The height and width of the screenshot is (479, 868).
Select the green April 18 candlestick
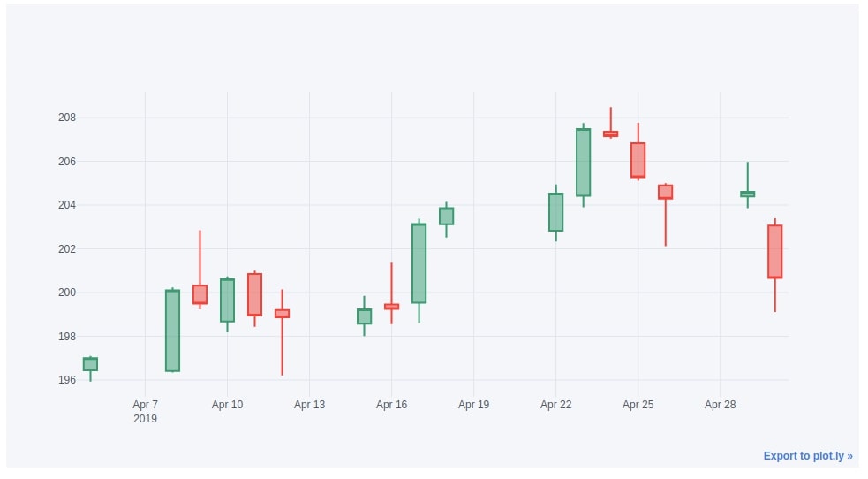tap(446, 217)
